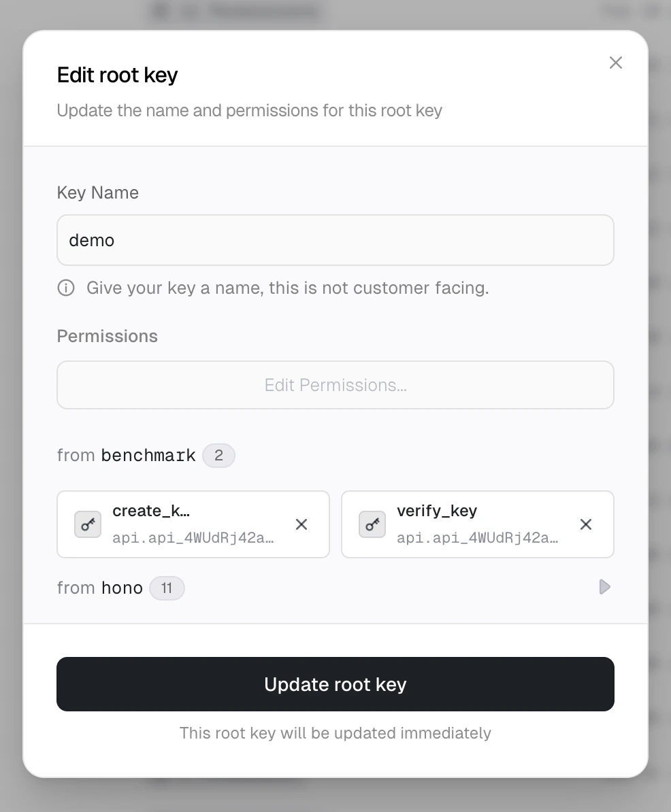Remove the create_k permission
This screenshot has height=812, width=671.
(x=301, y=524)
